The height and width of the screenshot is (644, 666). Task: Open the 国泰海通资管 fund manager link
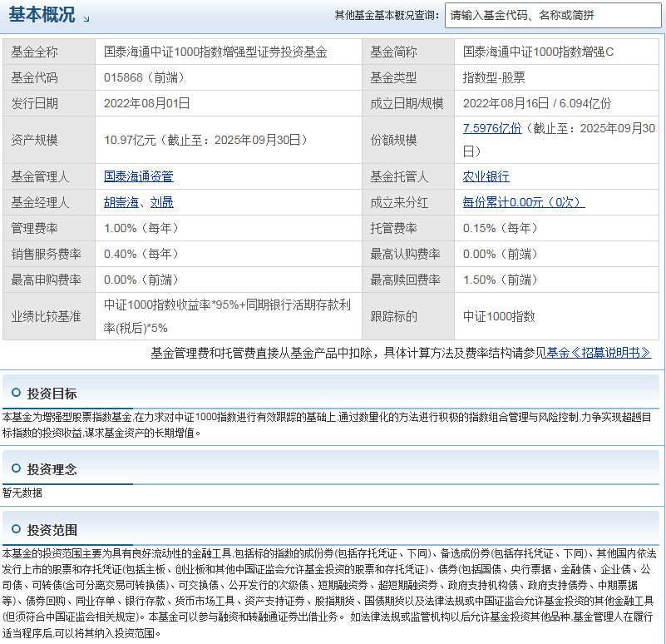point(139,176)
